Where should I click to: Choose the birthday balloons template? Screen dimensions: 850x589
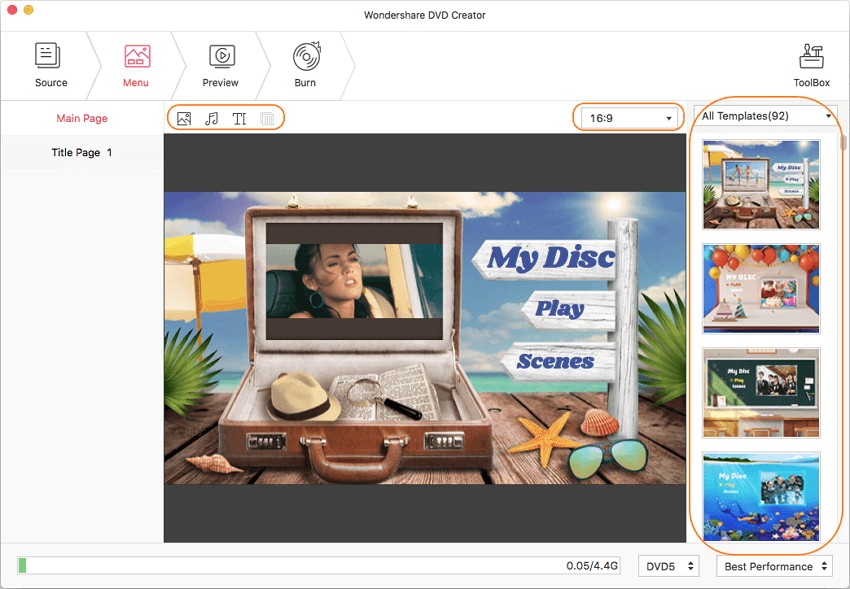tap(761, 288)
